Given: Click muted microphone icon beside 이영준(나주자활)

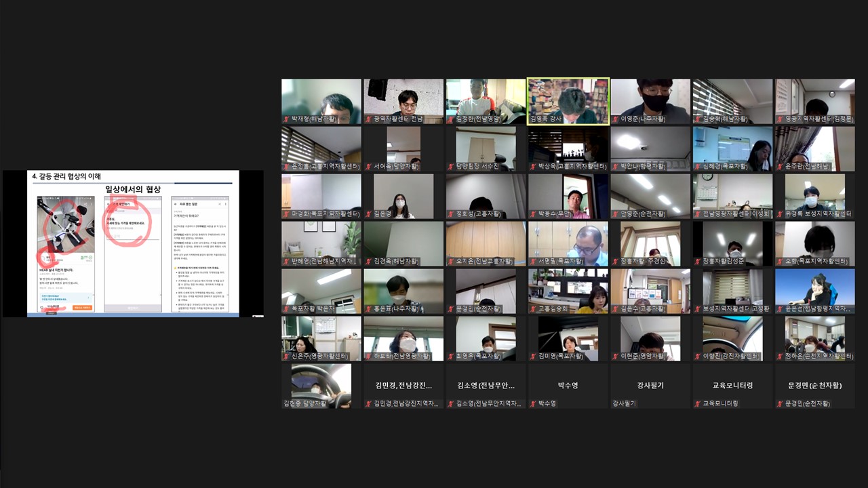Looking at the screenshot, I should coord(615,119).
